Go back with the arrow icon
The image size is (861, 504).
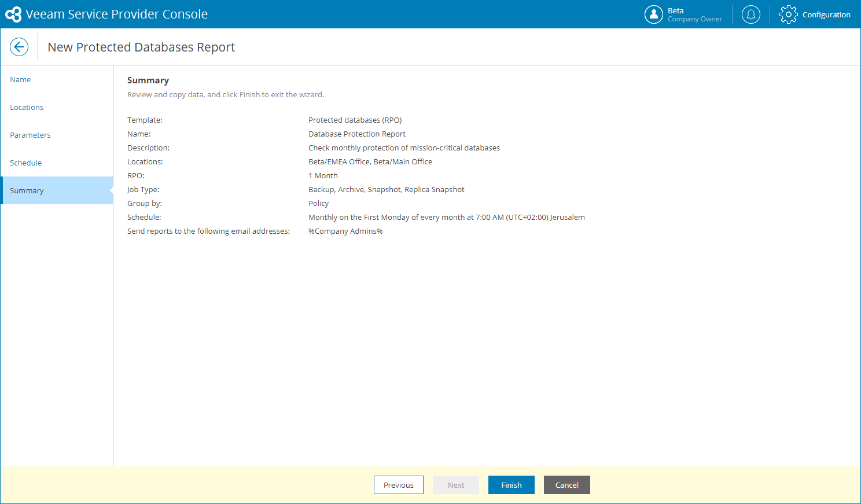click(19, 47)
